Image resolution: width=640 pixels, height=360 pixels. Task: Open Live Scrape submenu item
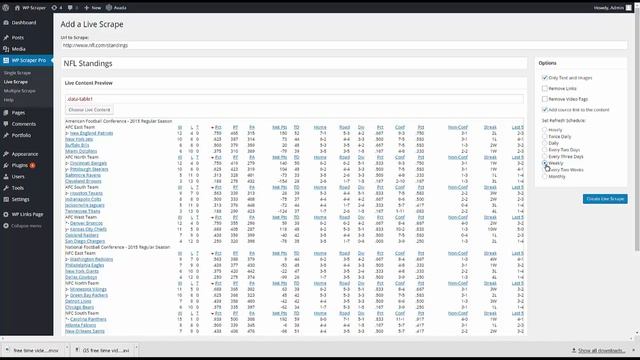click(16, 82)
